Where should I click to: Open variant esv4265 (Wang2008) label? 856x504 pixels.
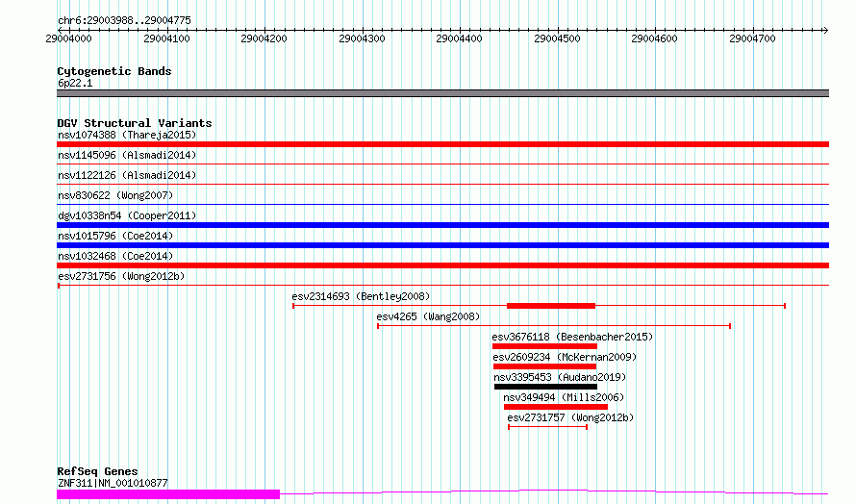[x=428, y=316]
